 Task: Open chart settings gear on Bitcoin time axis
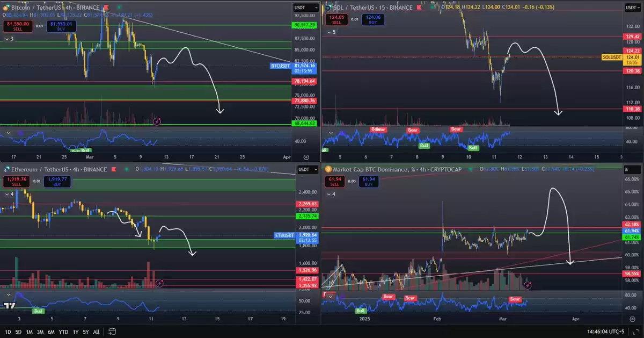pyautogui.click(x=306, y=157)
